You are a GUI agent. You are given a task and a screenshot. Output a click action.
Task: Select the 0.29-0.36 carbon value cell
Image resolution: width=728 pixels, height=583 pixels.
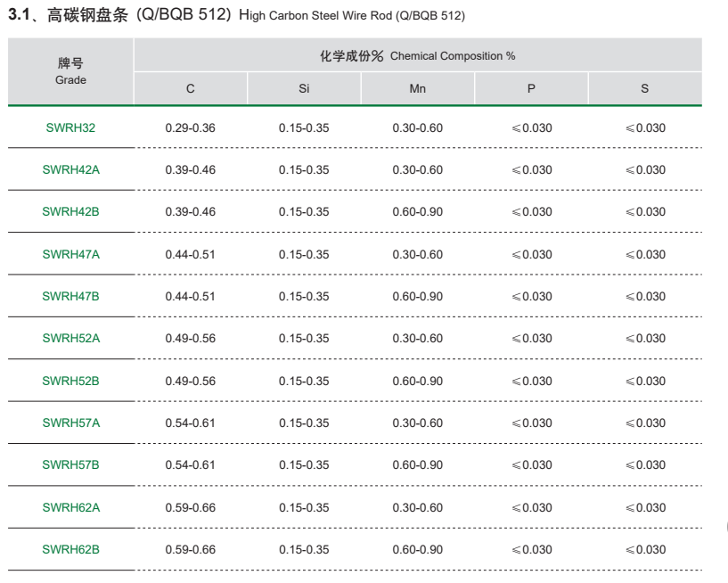click(x=191, y=127)
